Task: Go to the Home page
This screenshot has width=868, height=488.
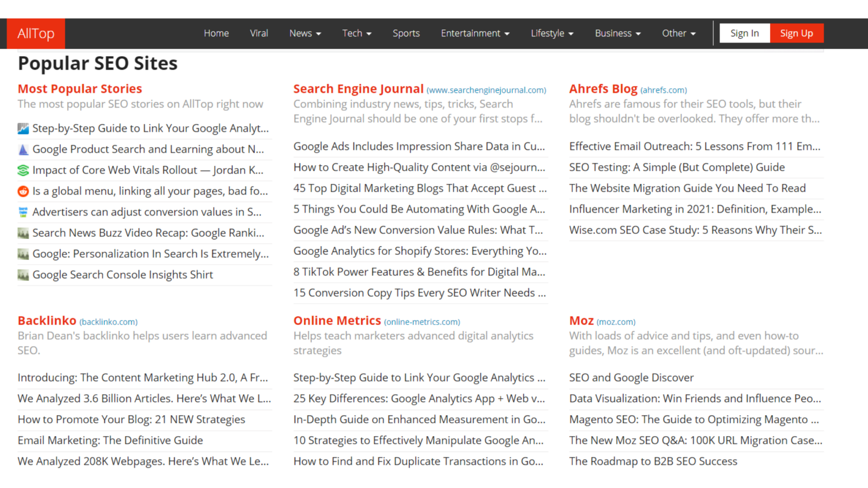Action: pyautogui.click(x=216, y=33)
